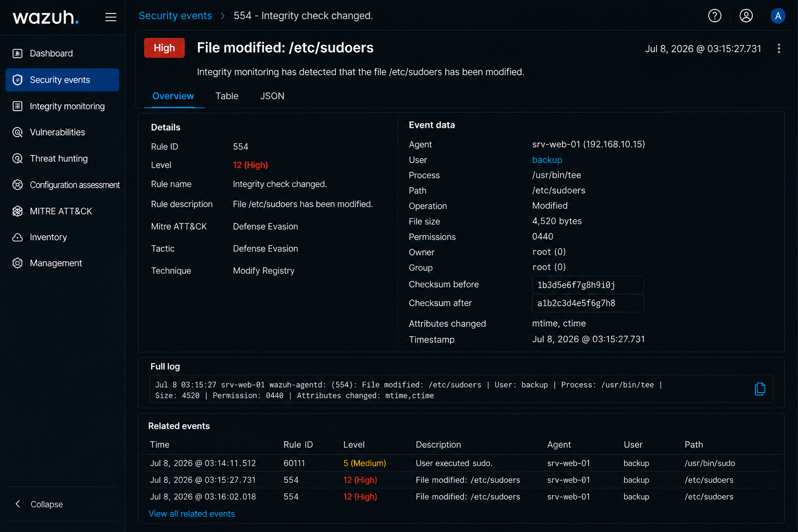Click the Description column header
Screen dimensions: 798x532
[x=438, y=445]
